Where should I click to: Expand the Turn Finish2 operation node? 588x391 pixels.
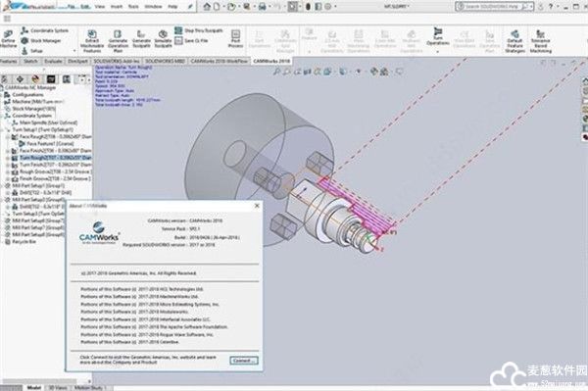(x=8, y=165)
